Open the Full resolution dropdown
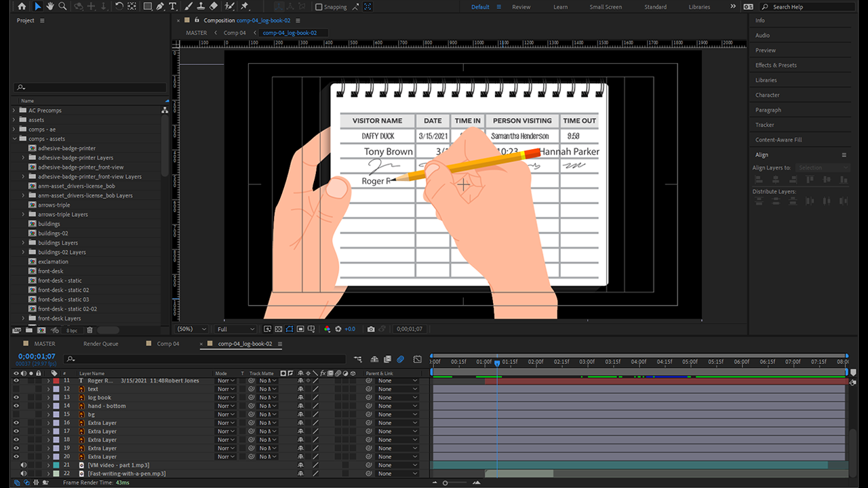868x488 pixels. (x=235, y=329)
